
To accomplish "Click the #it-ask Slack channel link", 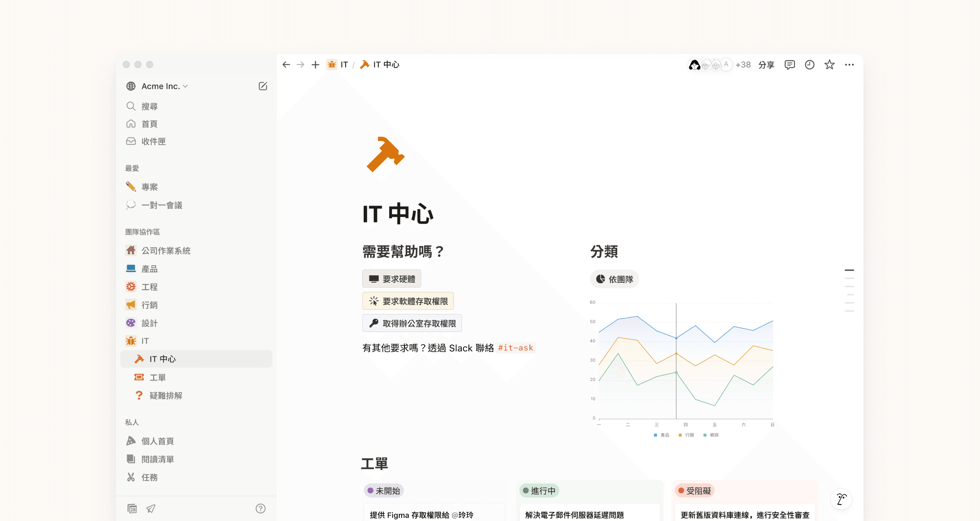I will (x=515, y=348).
